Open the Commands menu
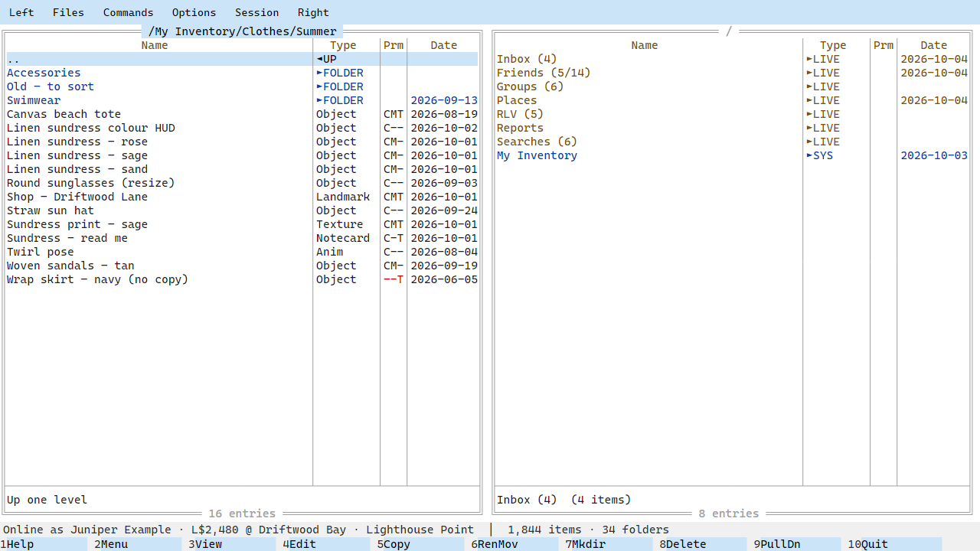Viewport: 980px width, 551px height. pyautogui.click(x=128, y=12)
